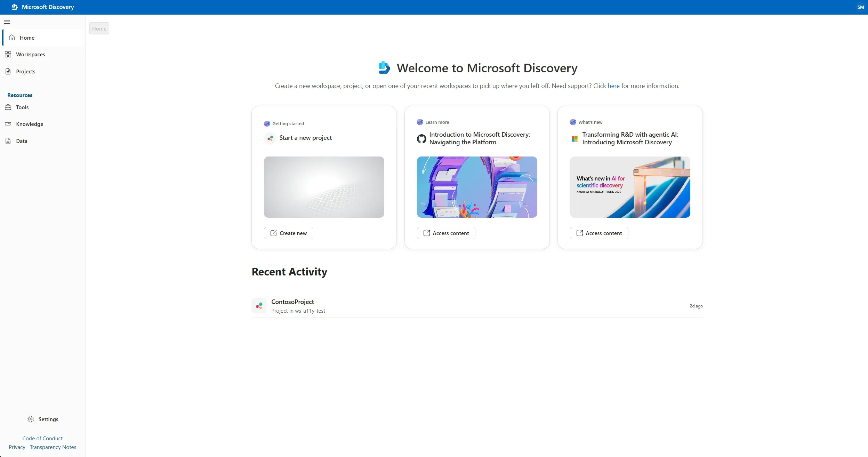The width and height of the screenshot is (868, 457).
Task: Click the Settings gear icon
Action: click(x=31, y=419)
